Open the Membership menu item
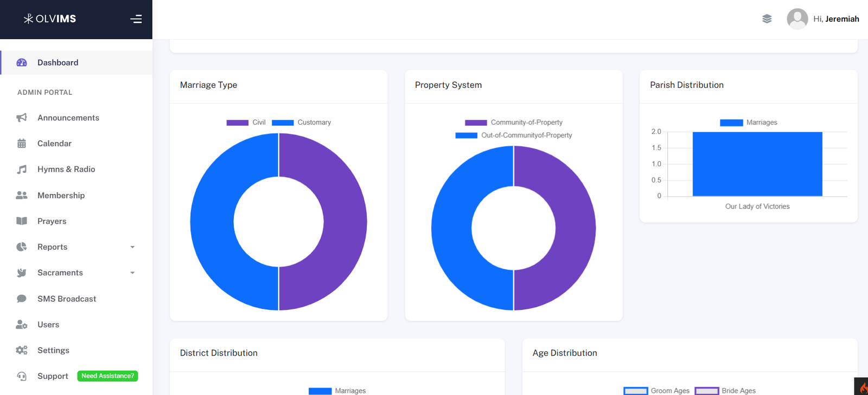The width and height of the screenshot is (868, 395). pos(61,196)
